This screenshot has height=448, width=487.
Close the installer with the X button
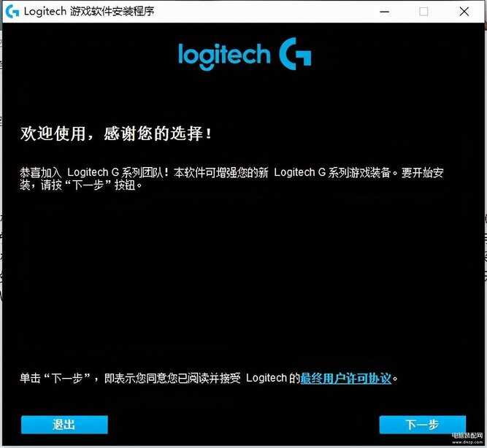click(x=464, y=12)
